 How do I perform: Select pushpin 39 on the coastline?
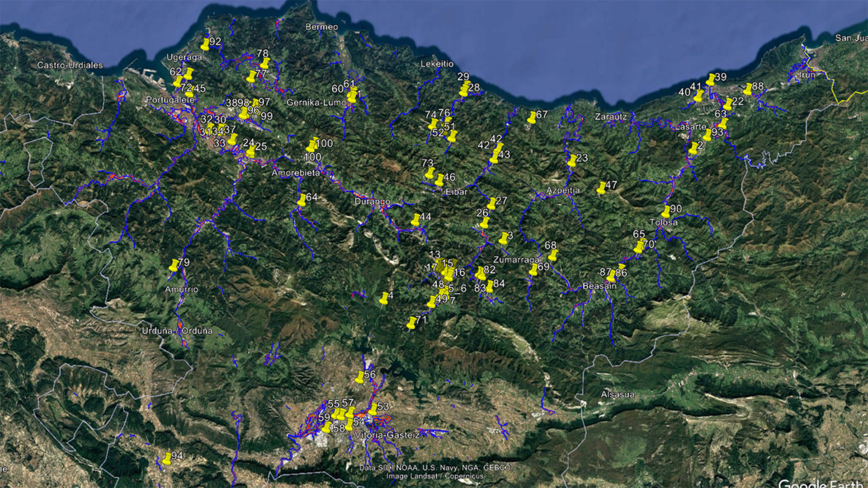click(711, 80)
